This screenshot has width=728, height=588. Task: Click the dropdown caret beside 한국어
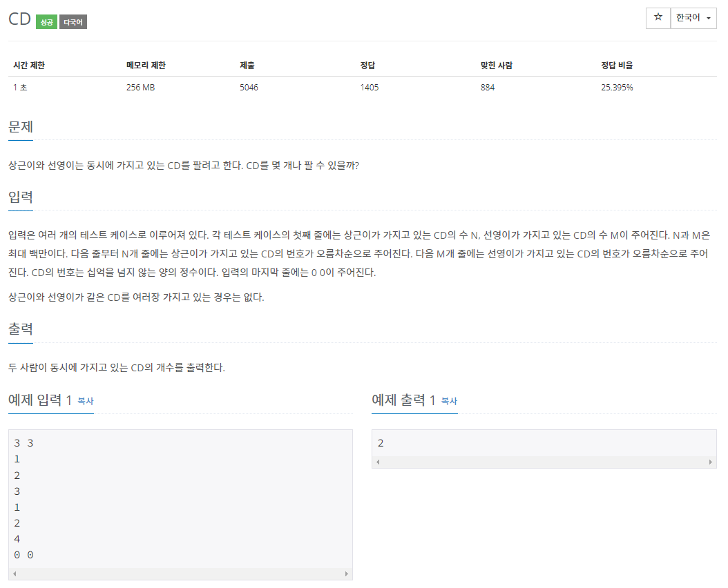(x=709, y=18)
